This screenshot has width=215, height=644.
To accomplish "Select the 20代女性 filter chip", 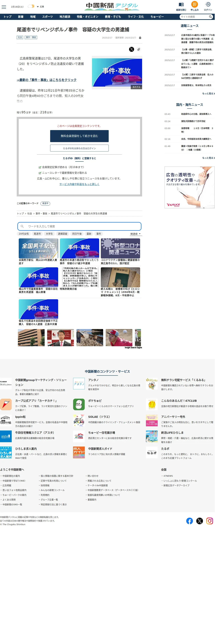I will click(x=24, y=234).
